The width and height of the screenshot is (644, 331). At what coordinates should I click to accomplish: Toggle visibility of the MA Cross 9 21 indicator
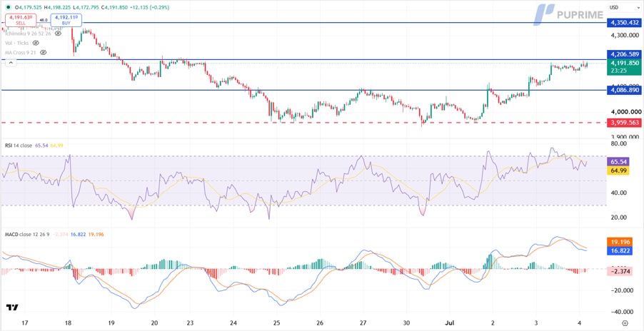(x=43, y=53)
